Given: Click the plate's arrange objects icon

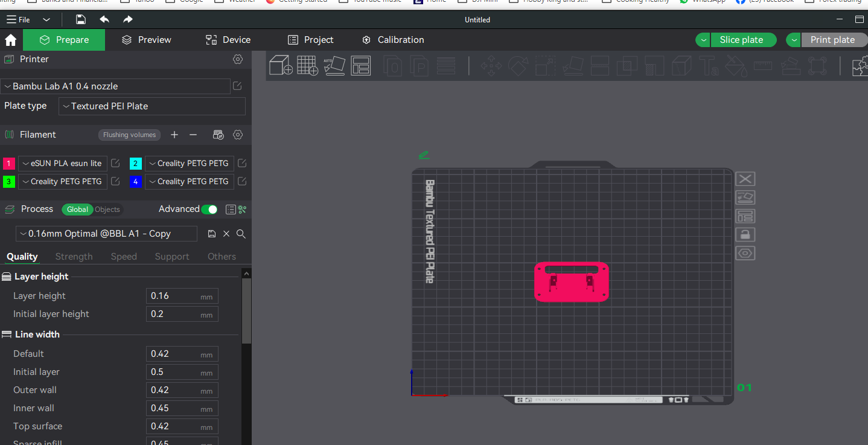Looking at the screenshot, I should click(745, 216).
